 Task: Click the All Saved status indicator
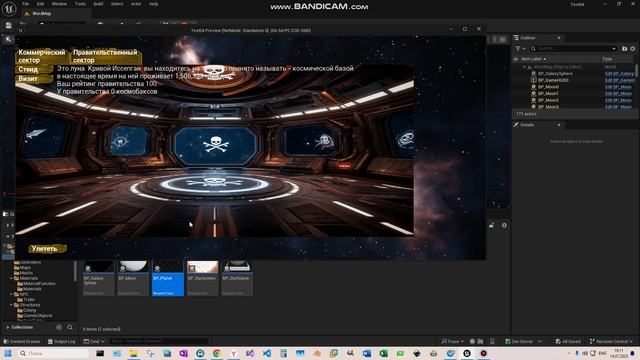pyautogui.click(x=568, y=341)
